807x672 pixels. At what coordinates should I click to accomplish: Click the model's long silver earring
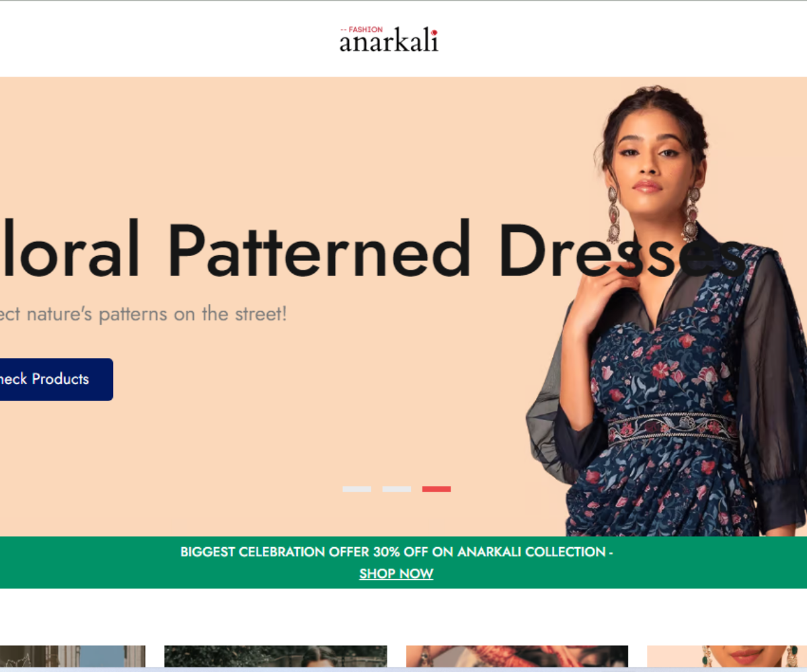click(691, 214)
